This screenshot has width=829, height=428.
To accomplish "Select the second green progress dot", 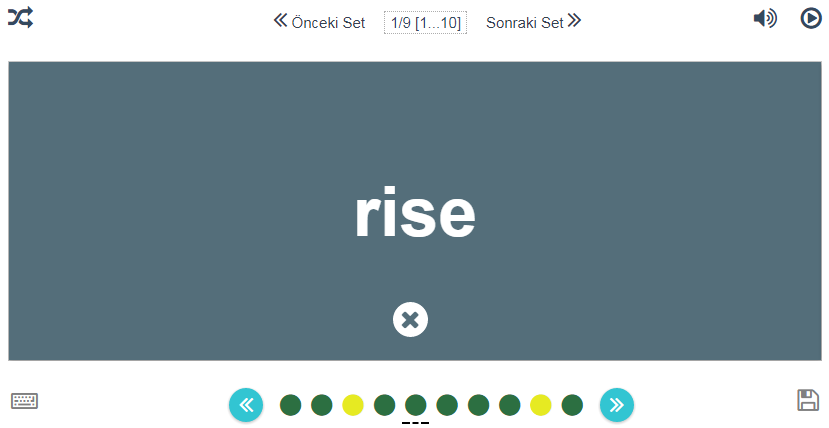I will (x=322, y=405).
